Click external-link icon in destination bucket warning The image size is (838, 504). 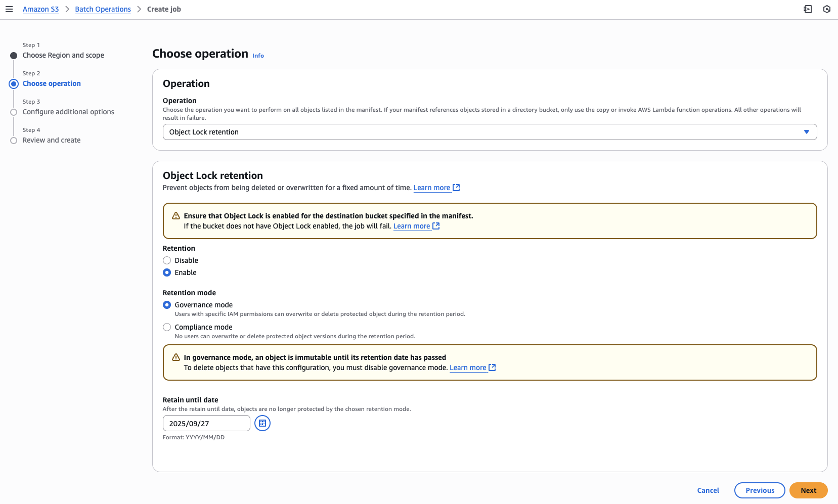point(436,226)
